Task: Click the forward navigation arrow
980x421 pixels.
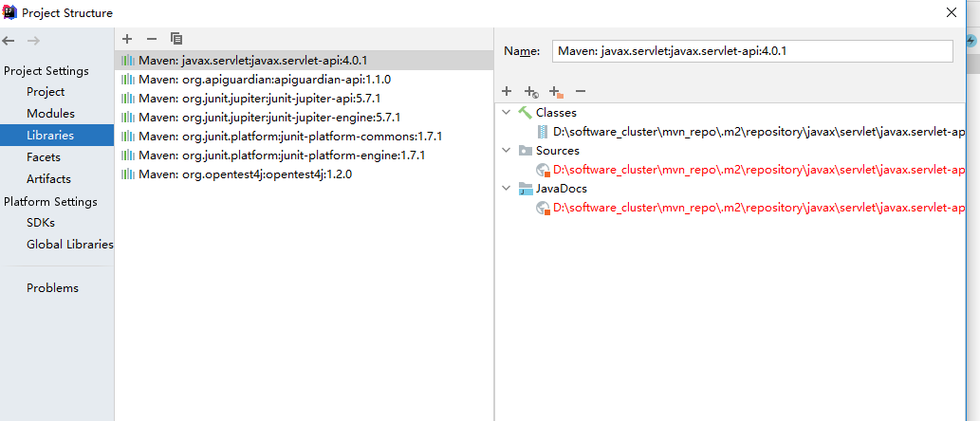Action: (x=34, y=41)
